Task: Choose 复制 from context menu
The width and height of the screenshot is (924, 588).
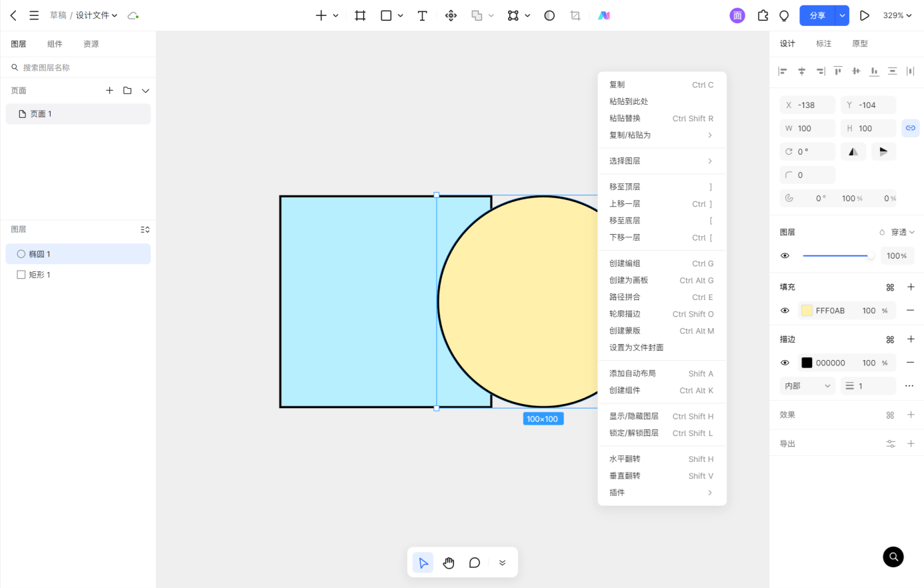Action: [661, 85]
